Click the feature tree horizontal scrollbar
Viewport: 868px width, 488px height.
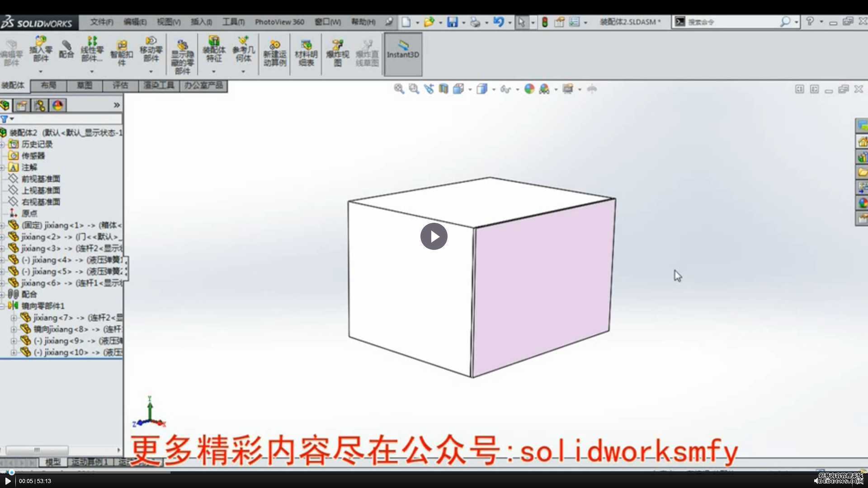37,450
